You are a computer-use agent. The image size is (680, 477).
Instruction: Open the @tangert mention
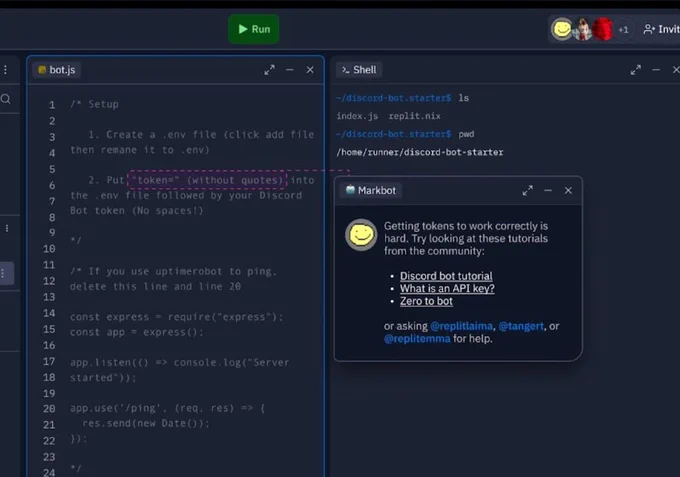[521, 326]
